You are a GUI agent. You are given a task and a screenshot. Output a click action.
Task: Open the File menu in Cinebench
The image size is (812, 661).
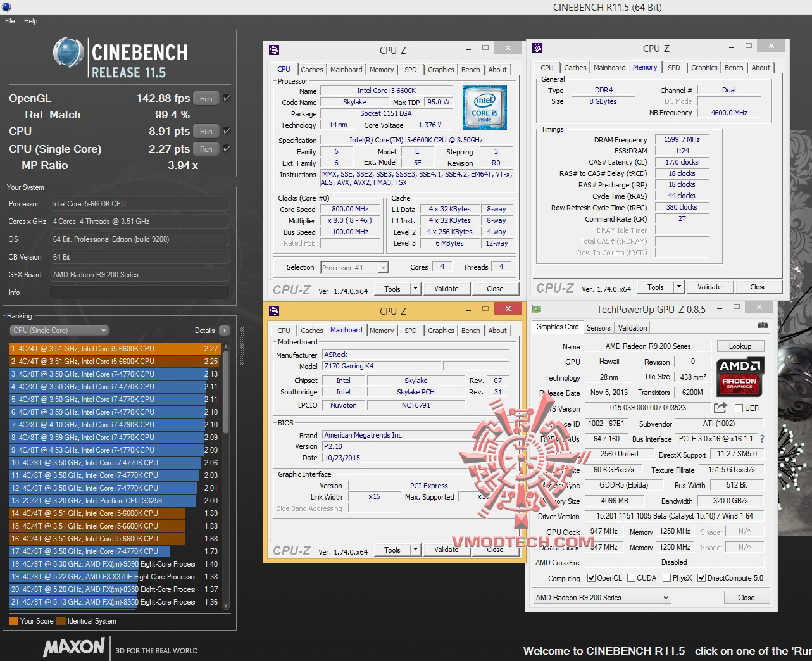pyautogui.click(x=10, y=21)
